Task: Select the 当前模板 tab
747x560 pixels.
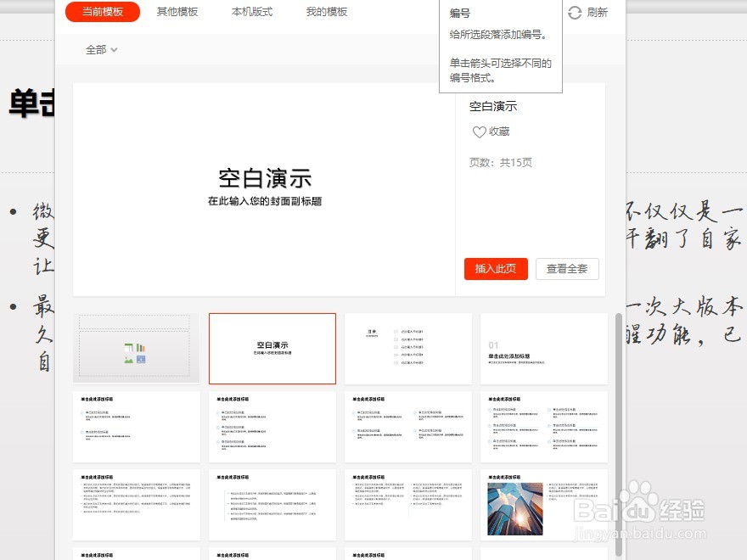Action: pos(103,12)
